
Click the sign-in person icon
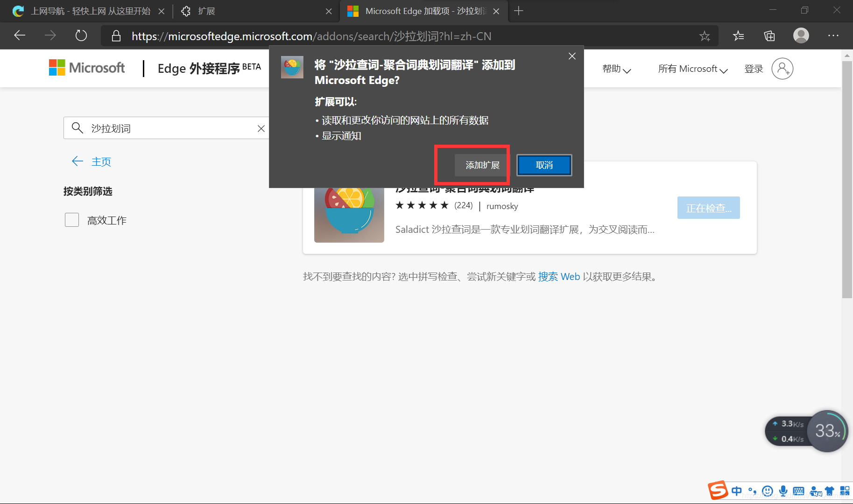click(783, 69)
